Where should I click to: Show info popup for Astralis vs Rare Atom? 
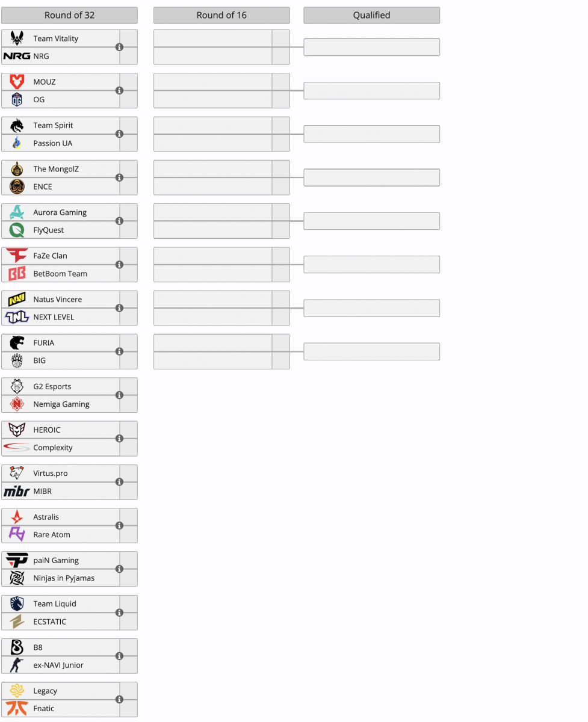click(x=119, y=526)
